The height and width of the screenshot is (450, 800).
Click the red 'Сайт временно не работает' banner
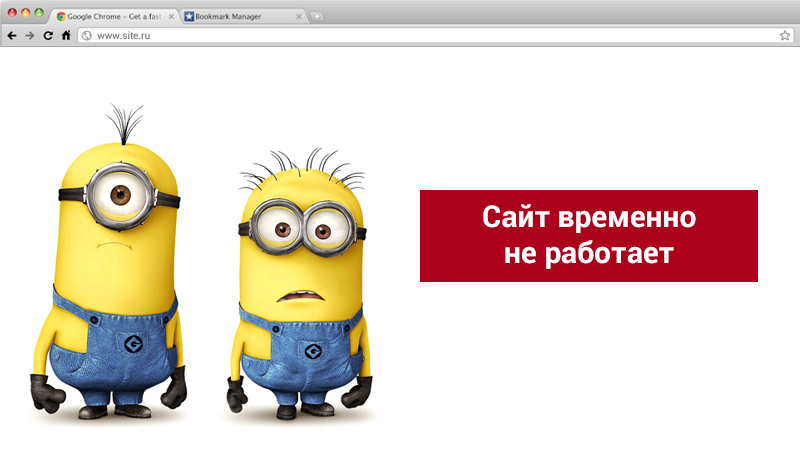click(589, 236)
